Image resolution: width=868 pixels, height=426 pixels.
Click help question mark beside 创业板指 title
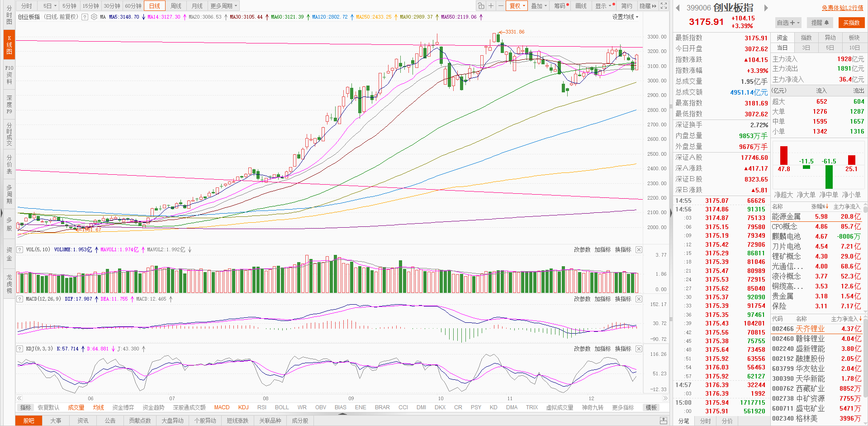pyautogui.click(x=85, y=17)
